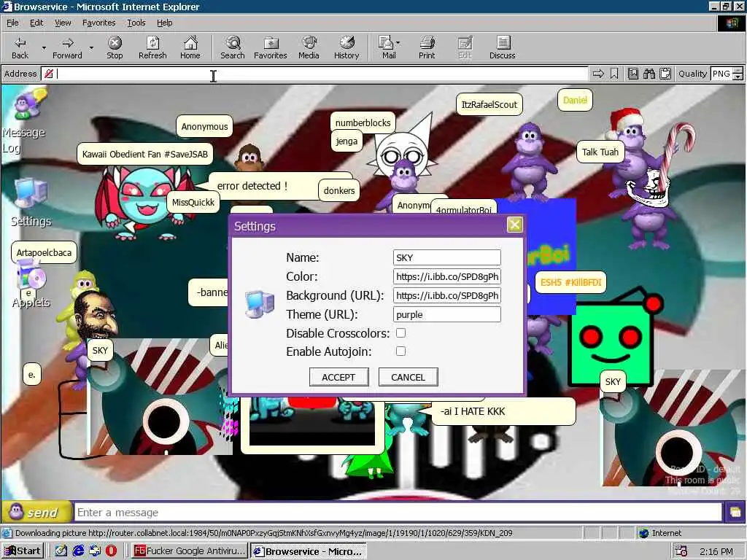The image size is (747, 560).
Task: Click the numberblocks name tag
Action: (363, 122)
